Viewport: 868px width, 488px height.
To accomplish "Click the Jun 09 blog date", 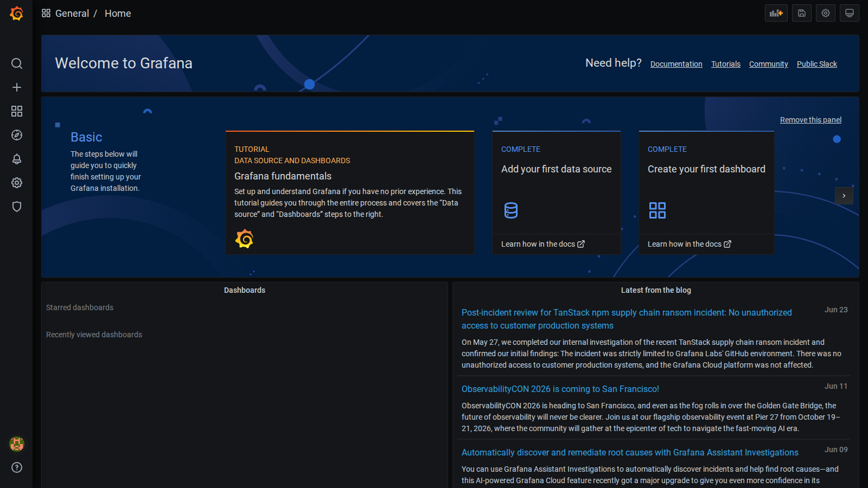I will [x=836, y=450].
